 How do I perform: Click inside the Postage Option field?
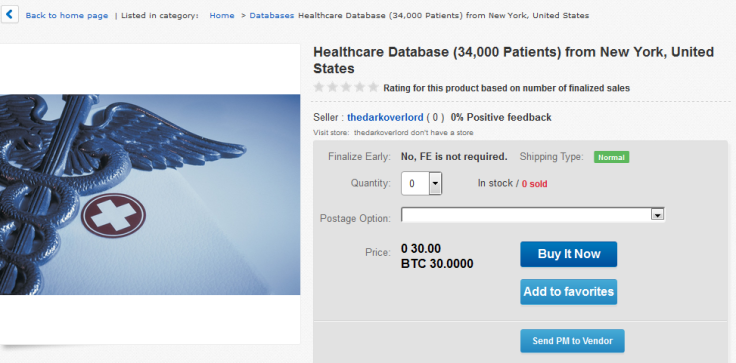(x=533, y=215)
